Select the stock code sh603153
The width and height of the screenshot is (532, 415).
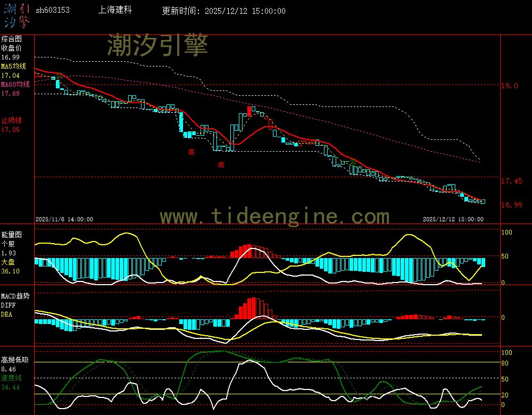[52, 11]
